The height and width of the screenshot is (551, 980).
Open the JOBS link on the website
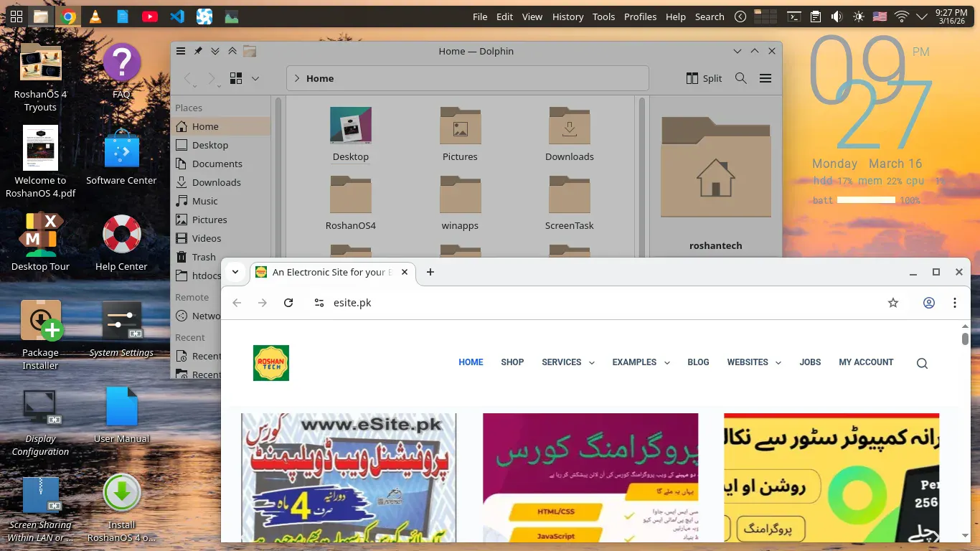point(810,362)
